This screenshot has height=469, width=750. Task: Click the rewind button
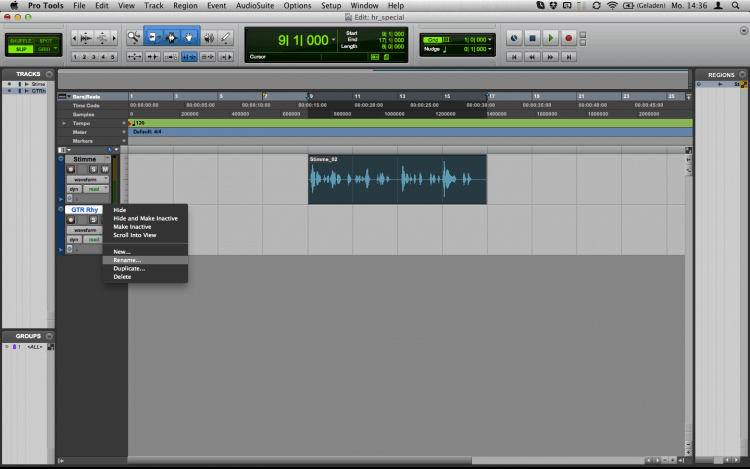(532, 57)
